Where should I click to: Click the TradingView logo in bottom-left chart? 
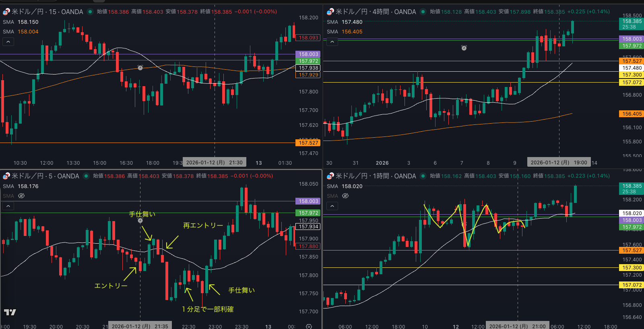tap(10, 312)
